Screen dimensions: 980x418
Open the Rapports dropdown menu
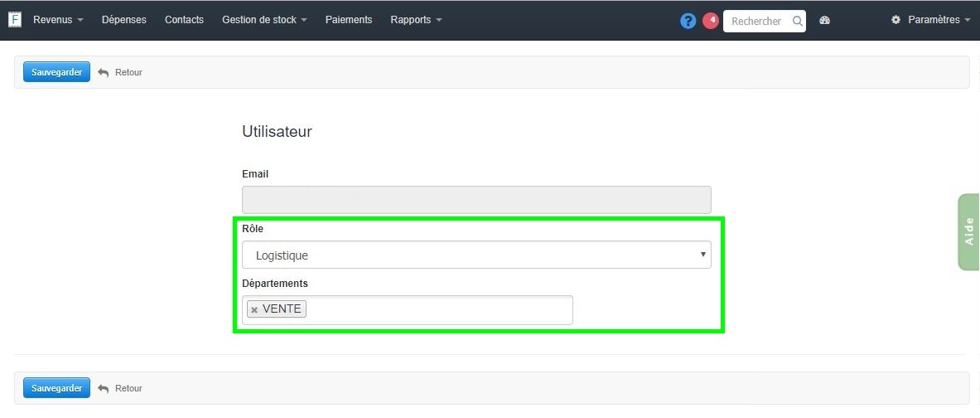coord(416,20)
